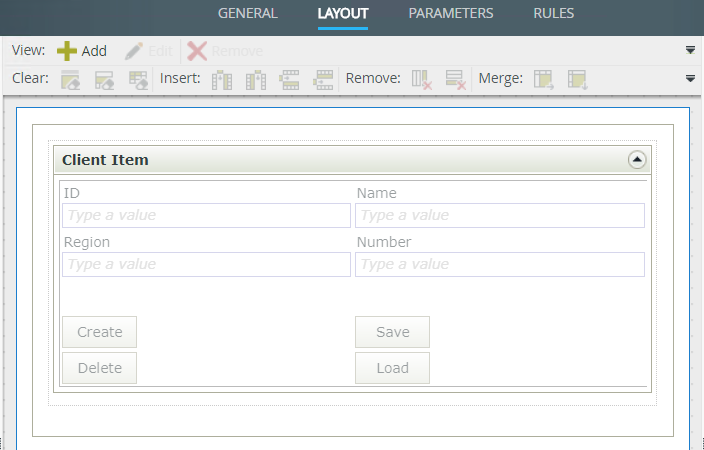
Task: Click the first Insert column icon
Action: [222, 79]
